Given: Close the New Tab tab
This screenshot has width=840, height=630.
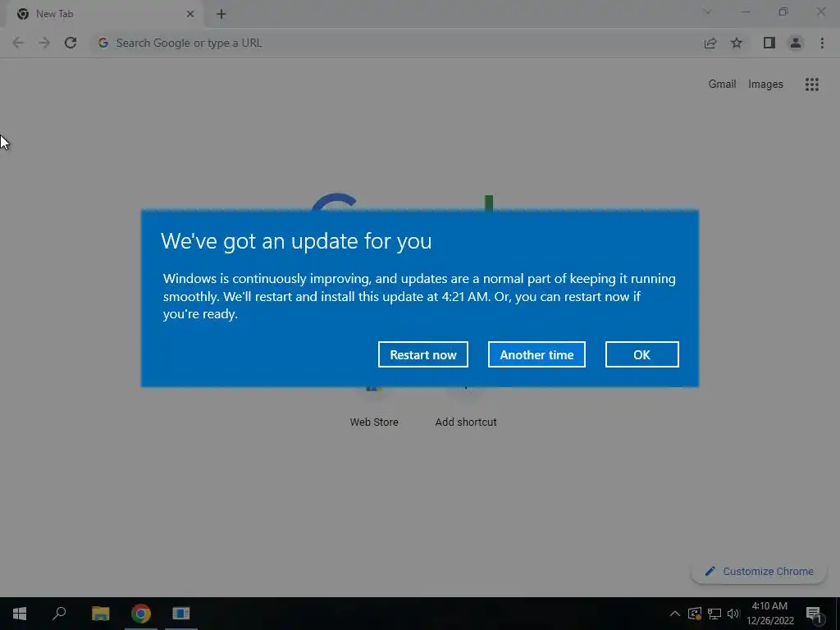Looking at the screenshot, I should pyautogui.click(x=190, y=14).
